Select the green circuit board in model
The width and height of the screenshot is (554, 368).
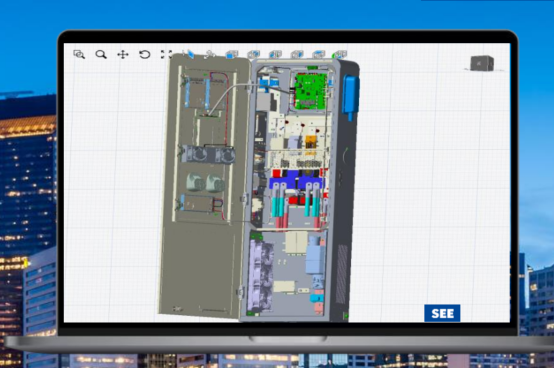point(311,91)
